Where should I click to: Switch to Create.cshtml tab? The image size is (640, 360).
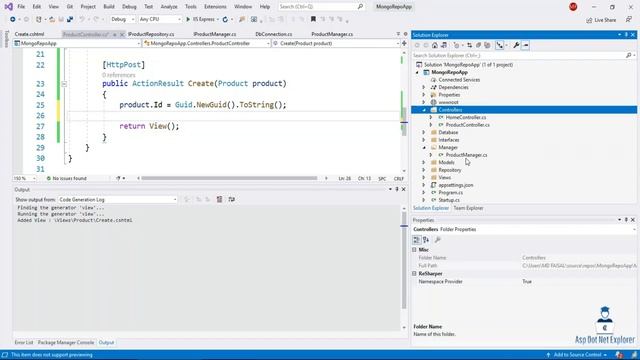click(29, 34)
